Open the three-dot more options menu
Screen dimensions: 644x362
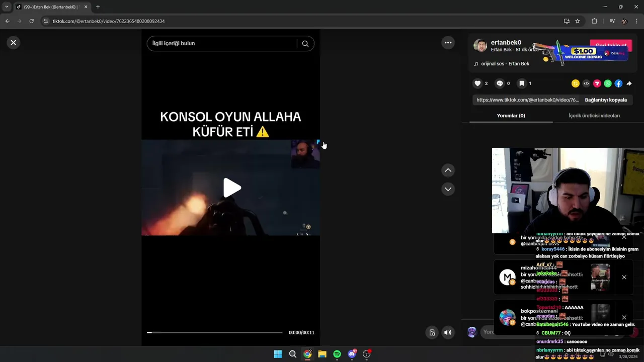click(448, 43)
